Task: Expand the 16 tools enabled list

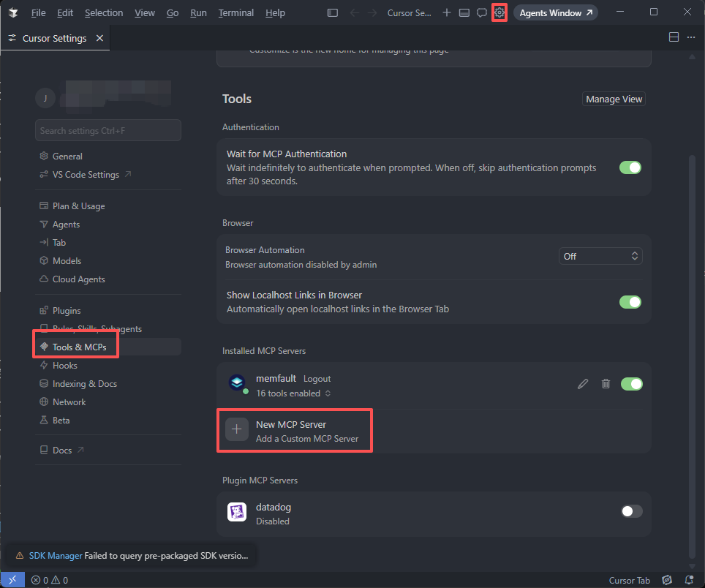Action: pos(293,393)
